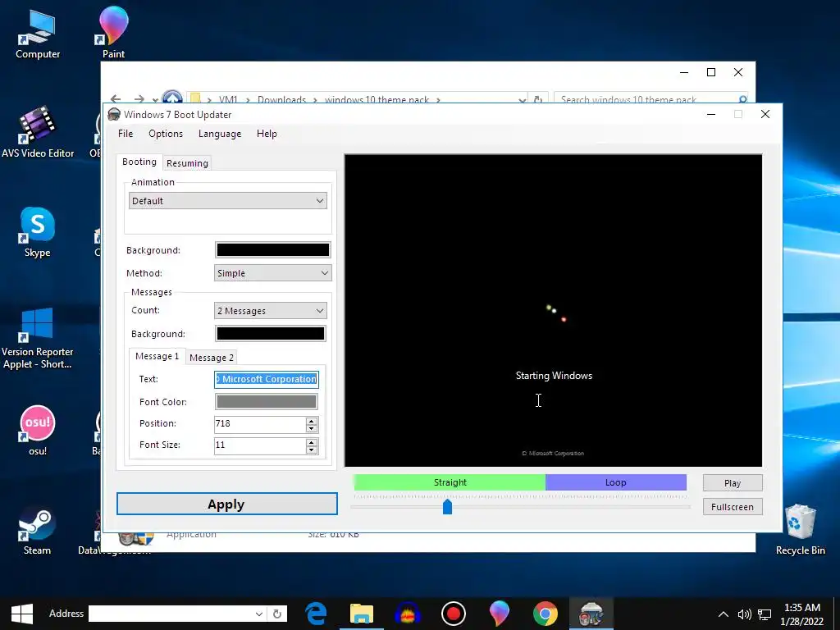Open the File menu

pos(126,134)
